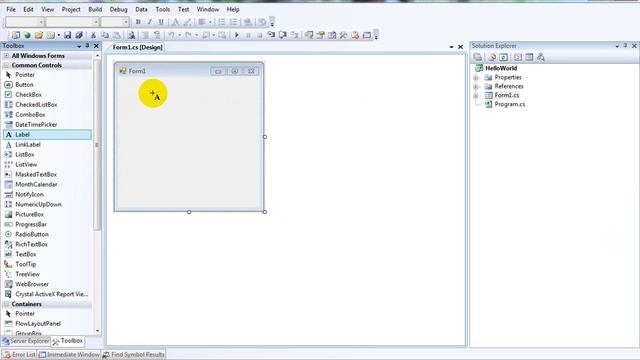Click the View Class Diagram icon in Solution Explorer
This screenshot has width=640, height=360.
pos(541,57)
